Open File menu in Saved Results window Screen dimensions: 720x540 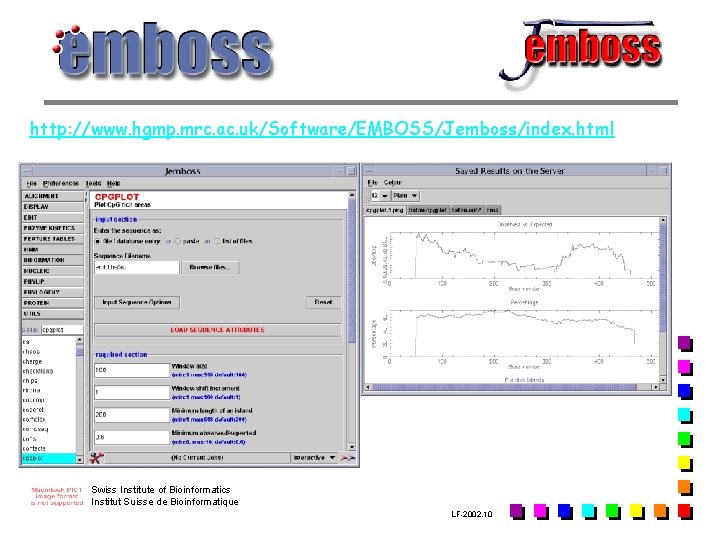(x=372, y=182)
